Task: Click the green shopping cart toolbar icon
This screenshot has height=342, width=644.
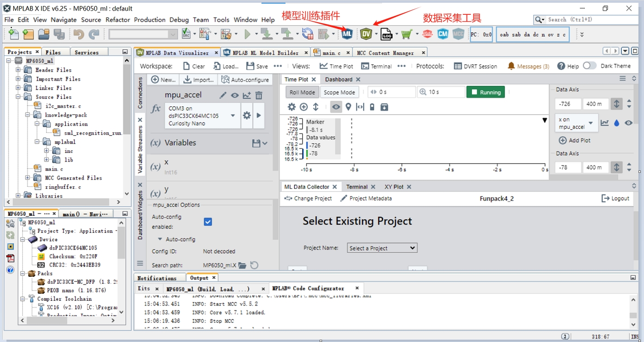Action: pos(406,34)
